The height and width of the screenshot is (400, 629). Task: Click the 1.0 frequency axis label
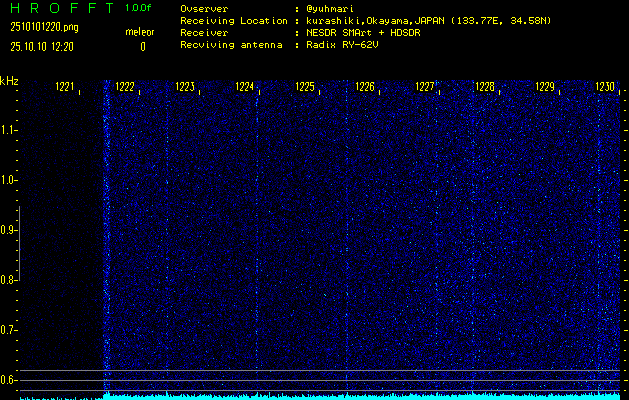click(9, 180)
